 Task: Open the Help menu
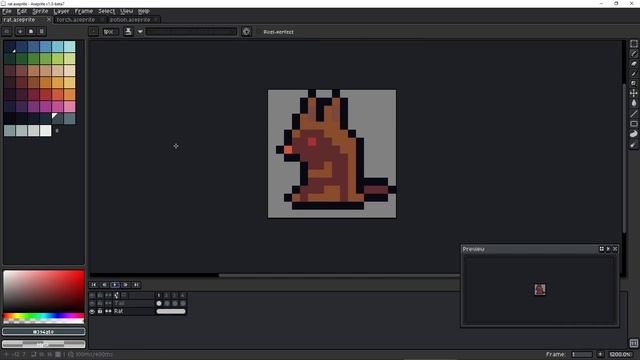[144, 11]
